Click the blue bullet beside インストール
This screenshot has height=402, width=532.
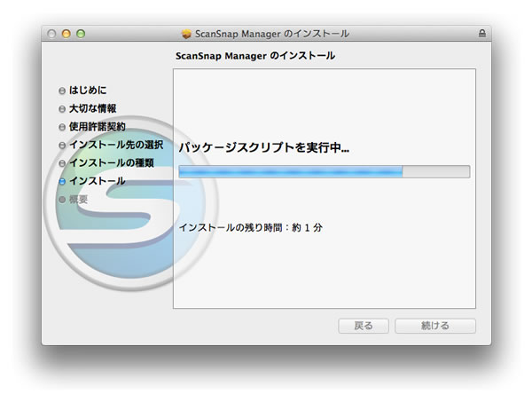[62, 181]
